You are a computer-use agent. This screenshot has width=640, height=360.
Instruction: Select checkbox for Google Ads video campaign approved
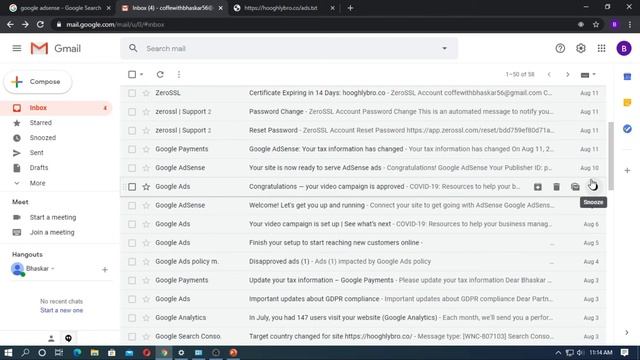(x=132, y=187)
